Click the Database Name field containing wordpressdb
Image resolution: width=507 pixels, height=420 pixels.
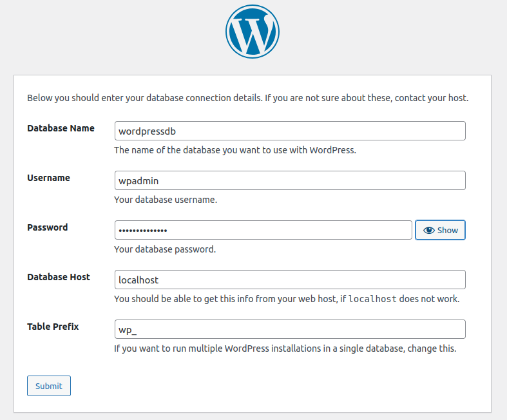289,131
